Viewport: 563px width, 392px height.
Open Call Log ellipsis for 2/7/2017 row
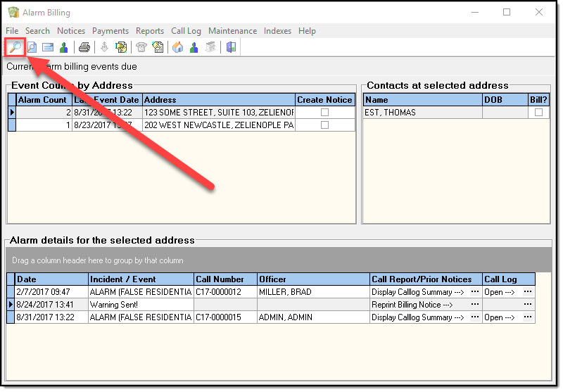click(527, 292)
